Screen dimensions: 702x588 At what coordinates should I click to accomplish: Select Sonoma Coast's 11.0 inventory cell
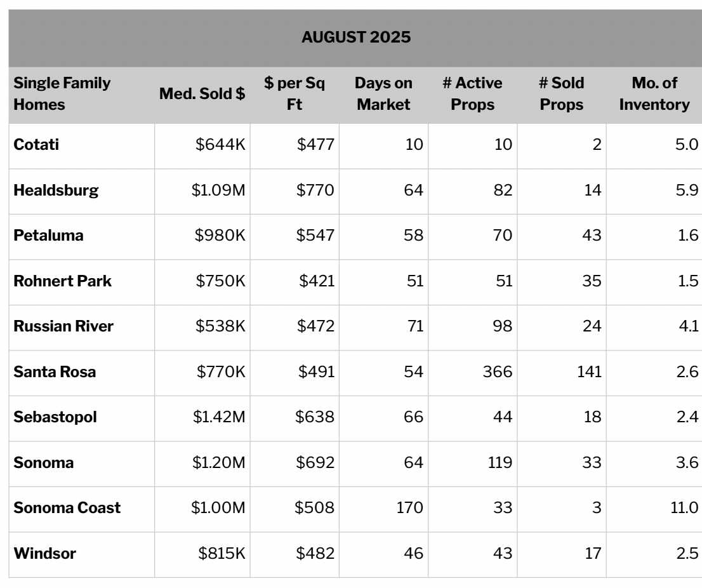coord(675,508)
